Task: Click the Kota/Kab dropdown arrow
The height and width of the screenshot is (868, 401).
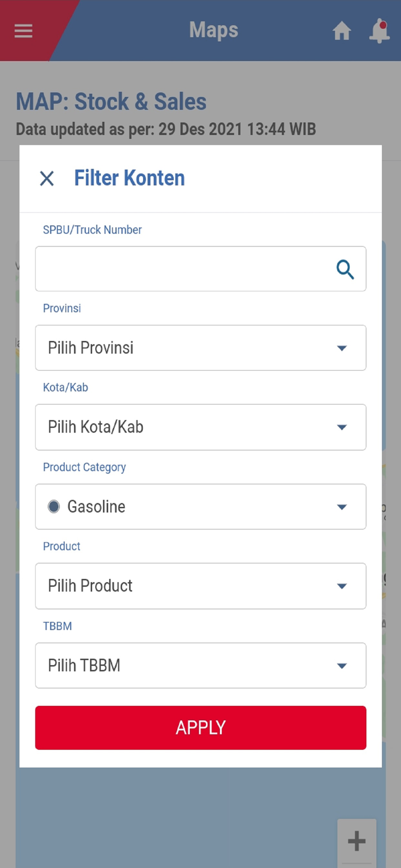Action: 342,427
